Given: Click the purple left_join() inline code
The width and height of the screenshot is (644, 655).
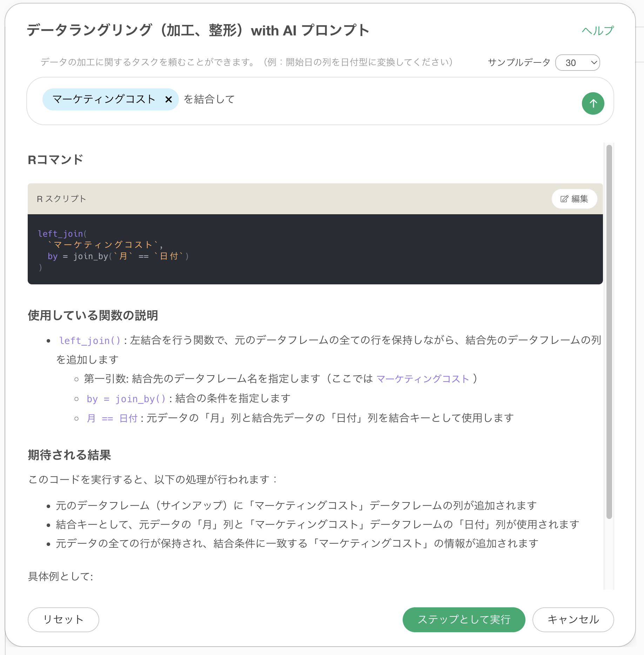Looking at the screenshot, I should [x=90, y=340].
